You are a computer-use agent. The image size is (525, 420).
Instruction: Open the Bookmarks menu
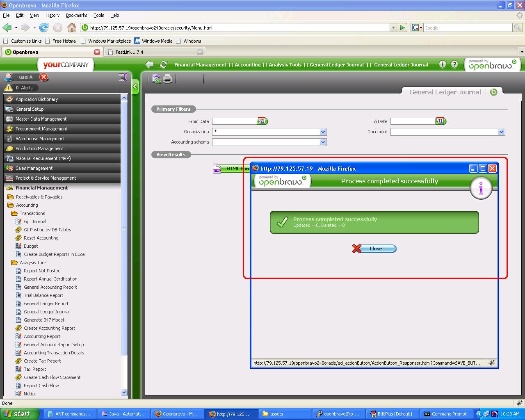(x=76, y=15)
